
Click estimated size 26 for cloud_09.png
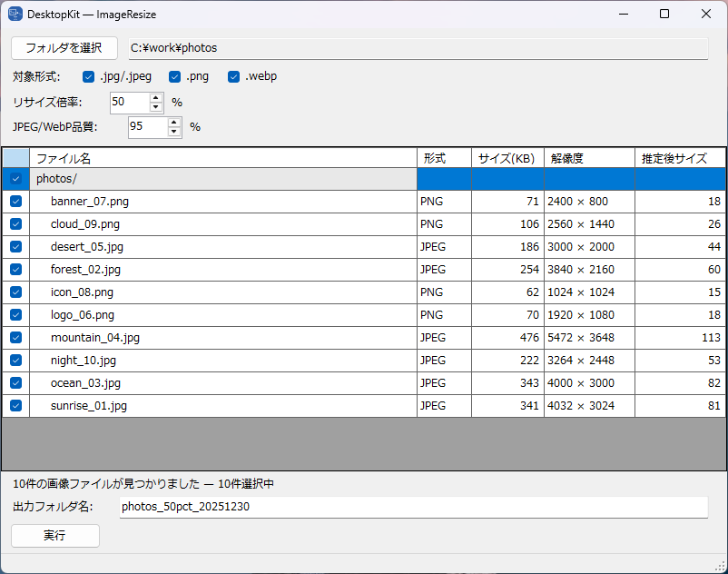[680, 224]
